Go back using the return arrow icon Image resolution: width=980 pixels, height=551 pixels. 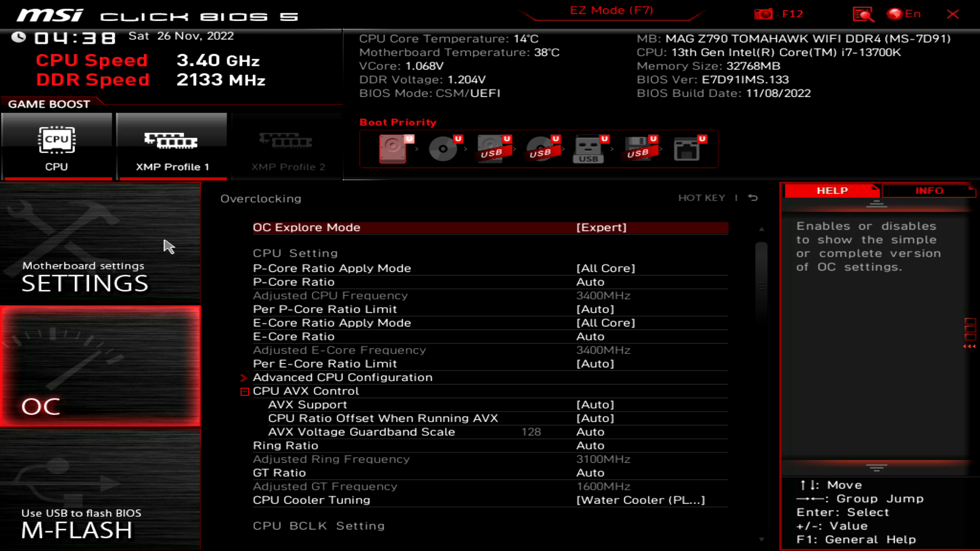point(753,198)
